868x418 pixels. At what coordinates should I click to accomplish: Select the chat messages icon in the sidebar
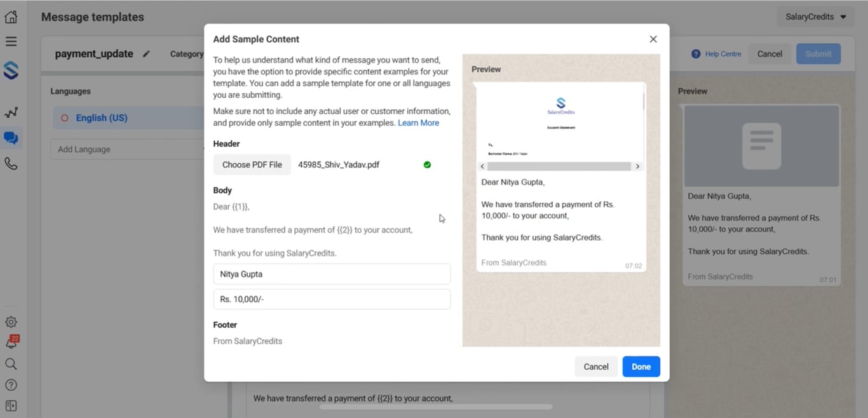click(11, 138)
